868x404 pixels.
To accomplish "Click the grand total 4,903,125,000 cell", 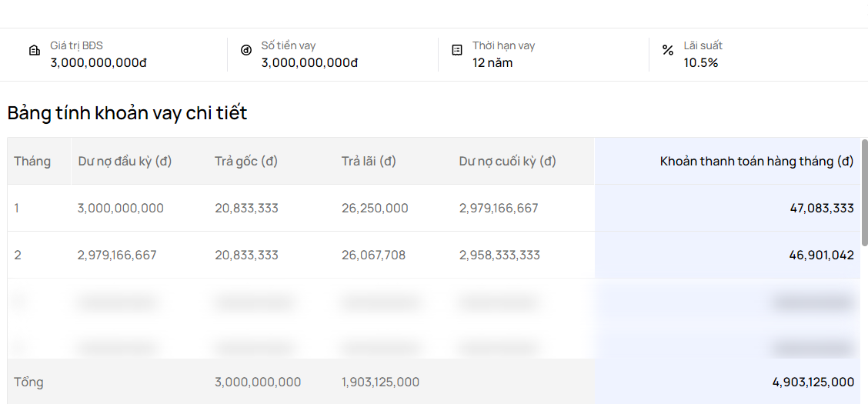I will pyautogui.click(x=813, y=382).
